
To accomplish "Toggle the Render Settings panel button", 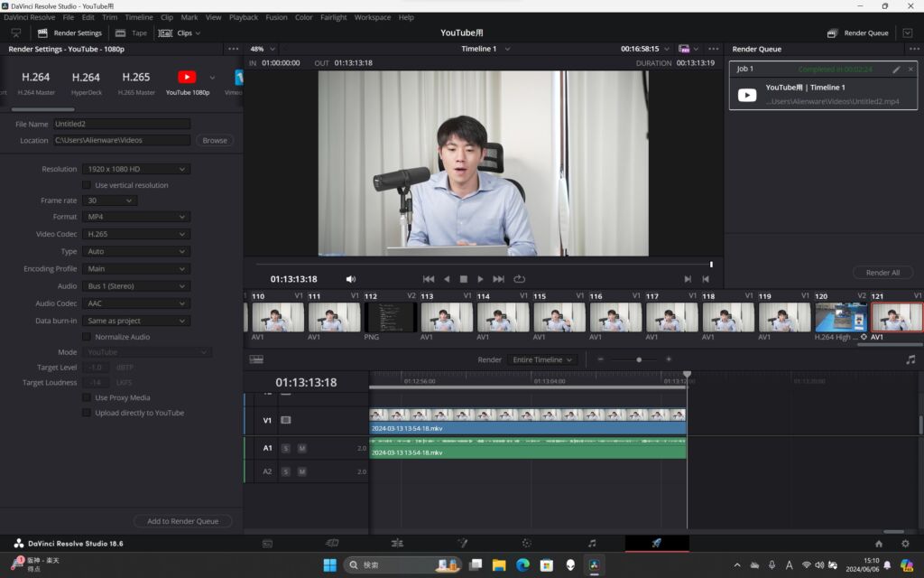I will [x=70, y=33].
